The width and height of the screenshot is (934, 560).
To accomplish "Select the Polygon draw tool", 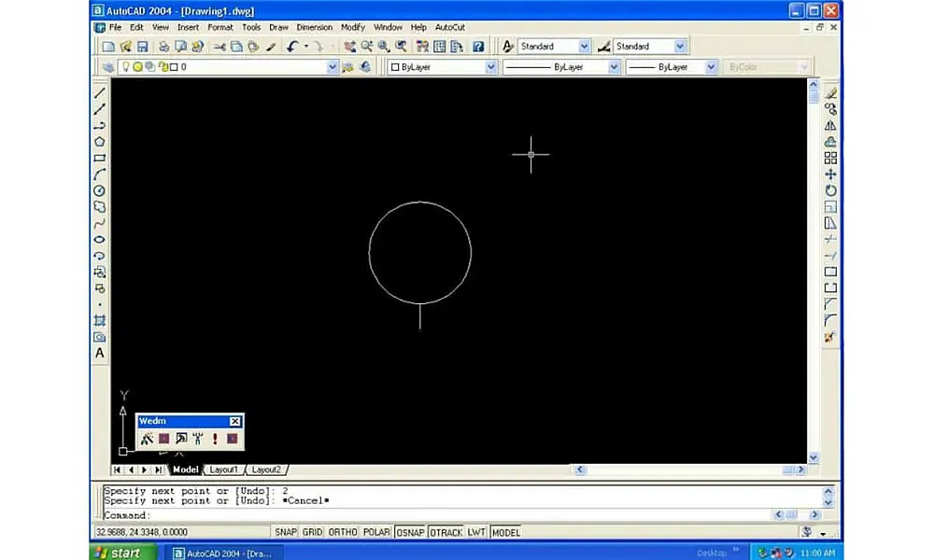I will (x=100, y=142).
